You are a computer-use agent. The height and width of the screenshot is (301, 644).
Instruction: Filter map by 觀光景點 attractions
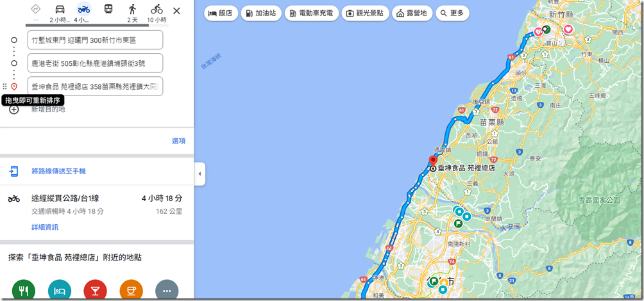[x=366, y=13]
